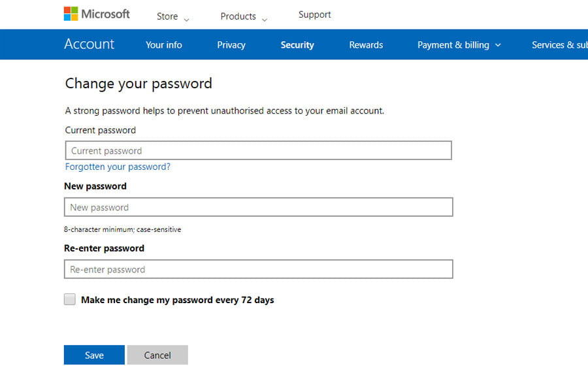Switch to the Privacy tab
The width and height of the screenshot is (588, 392).
pos(231,45)
